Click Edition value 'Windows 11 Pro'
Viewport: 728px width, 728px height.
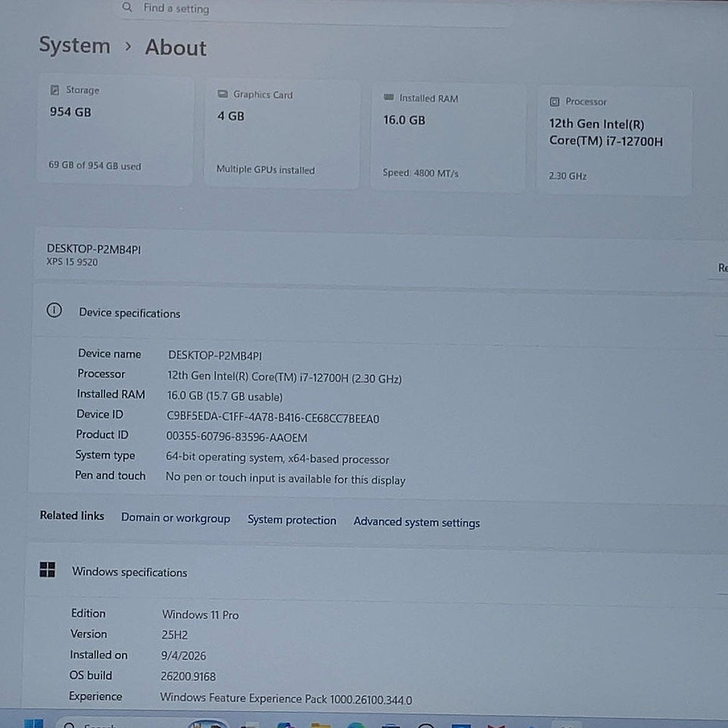click(x=200, y=614)
